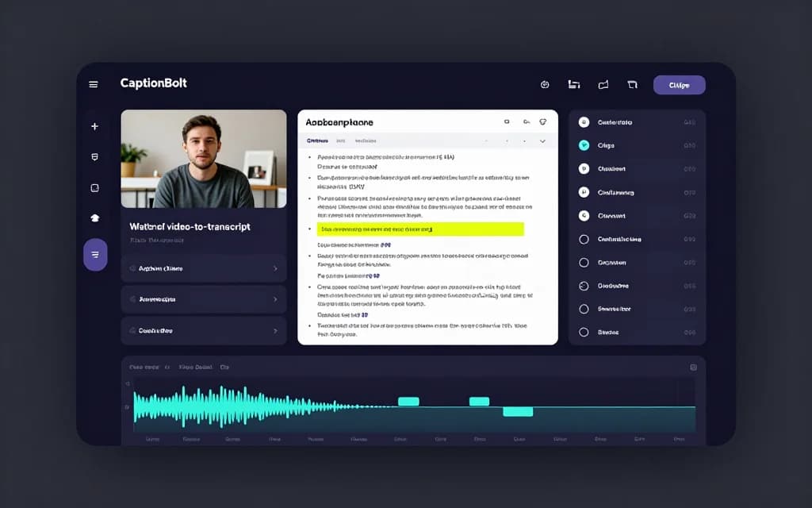Click the rounded square sidebar icon
This screenshot has width=812, height=508.
(x=95, y=188)
